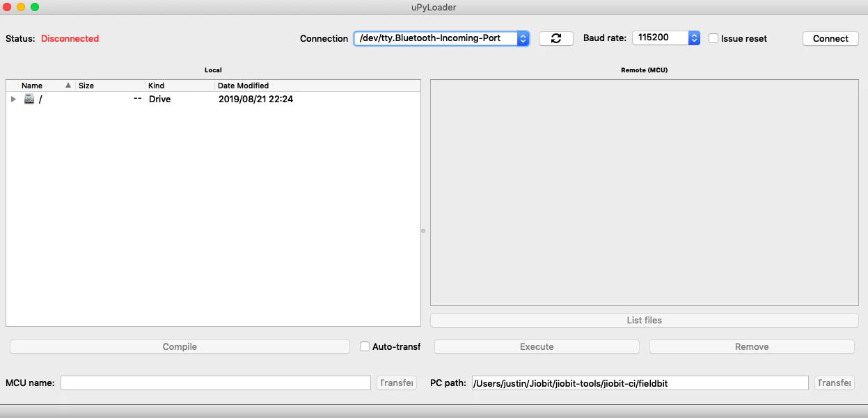Sort by the Name column header
Screen dimensions: 868x418
(x=40, y=86)
